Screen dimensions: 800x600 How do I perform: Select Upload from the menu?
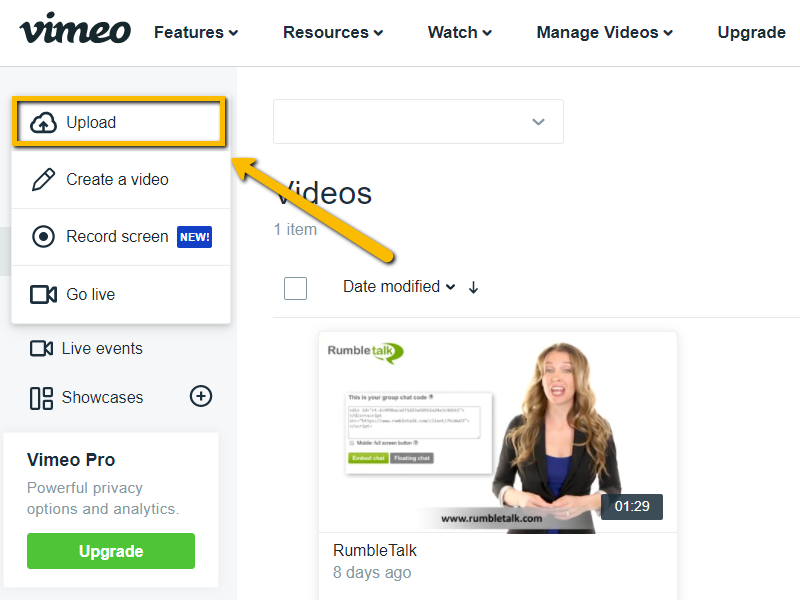tap(119, 122)
